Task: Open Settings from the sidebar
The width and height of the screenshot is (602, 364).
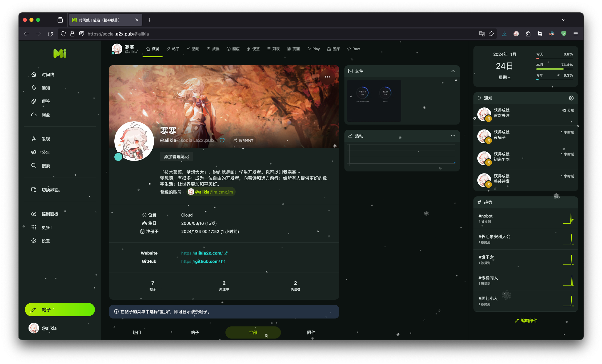Action: (x=46, y=240)
